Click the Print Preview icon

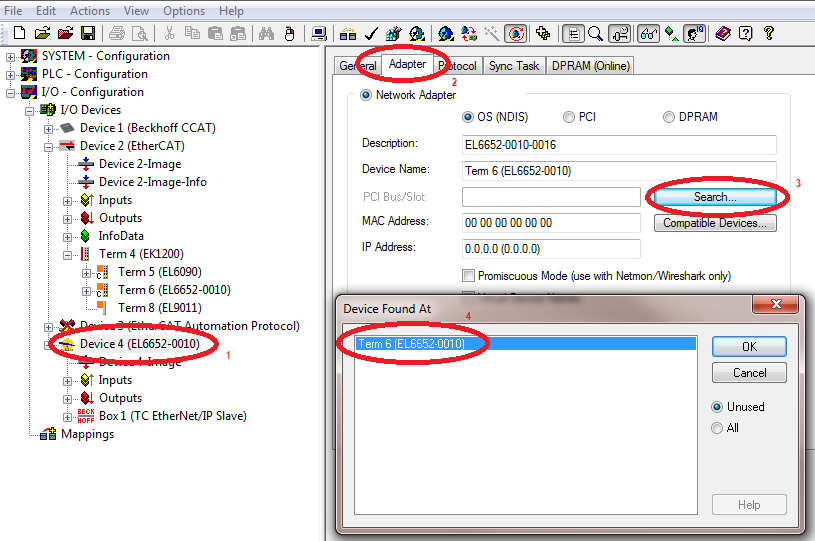click(139, 33)
